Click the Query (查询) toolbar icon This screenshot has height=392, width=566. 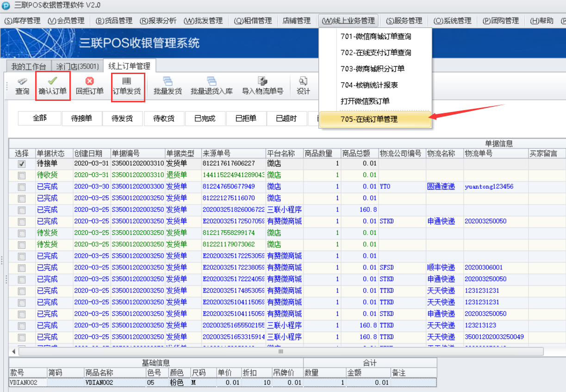pos(22,81)
